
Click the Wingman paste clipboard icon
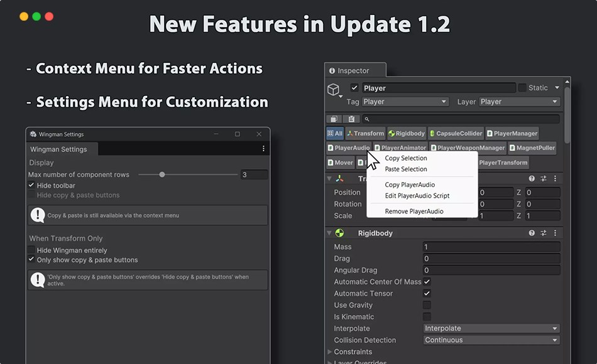351,119
